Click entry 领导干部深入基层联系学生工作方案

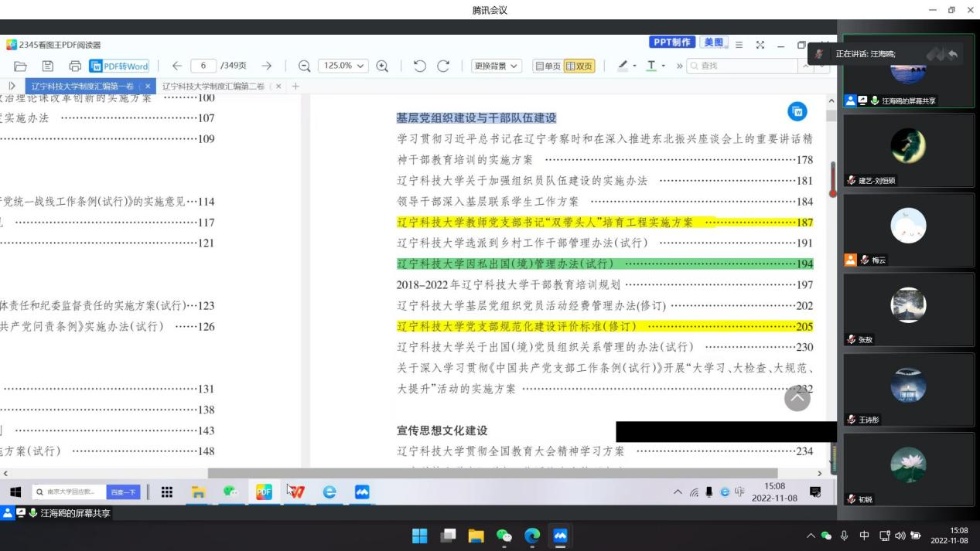point(605,201)
